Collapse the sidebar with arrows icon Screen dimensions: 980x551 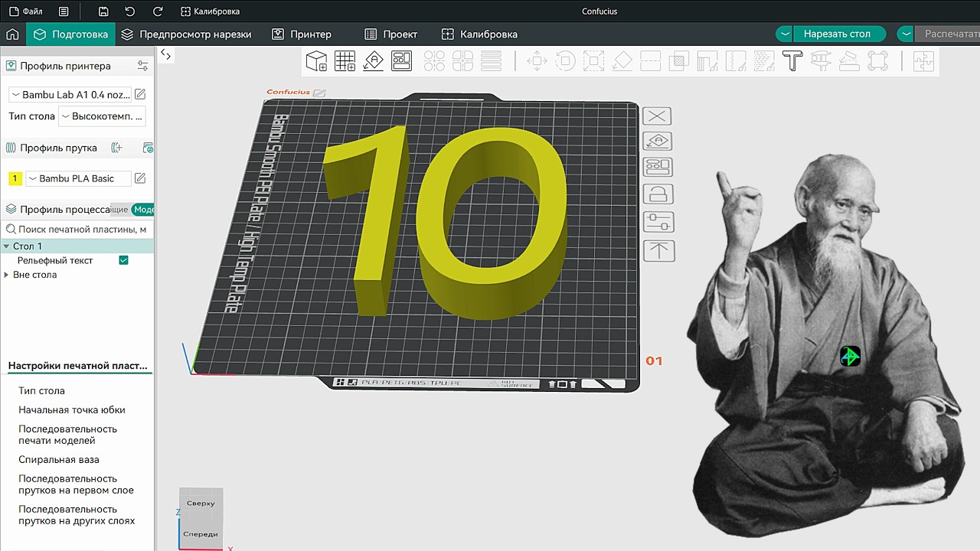166,54
